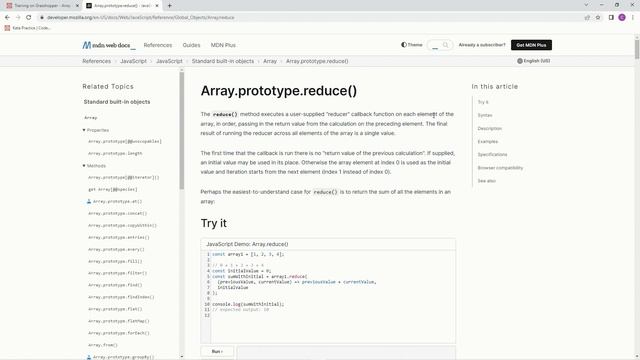
Task: Open Array.prototype.flatMap() in sidebar
Action: 119,321
